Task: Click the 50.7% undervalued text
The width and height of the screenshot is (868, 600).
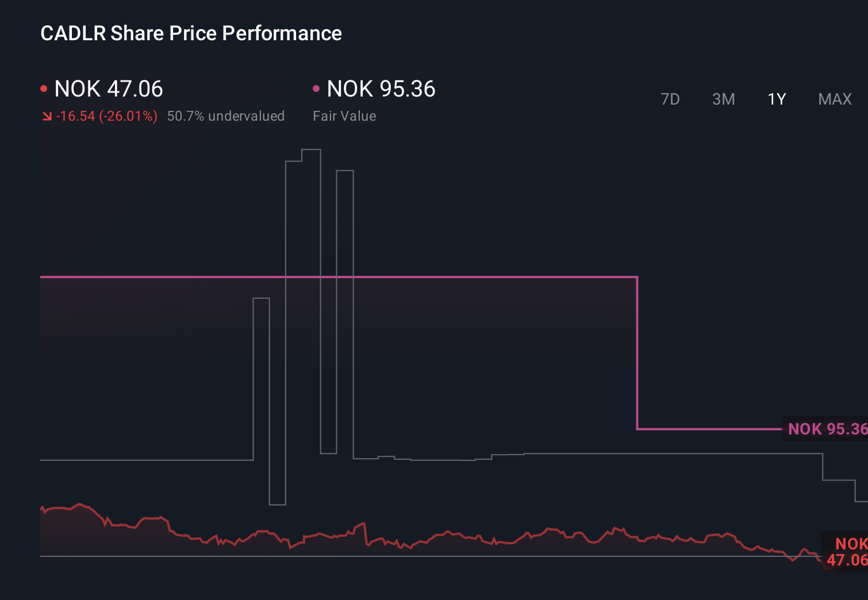Action: (x=226, y=116)
